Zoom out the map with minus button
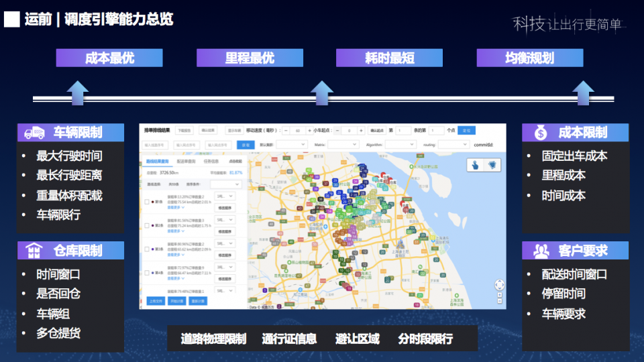This screenshot has width=644, height=362. (499, 301)
